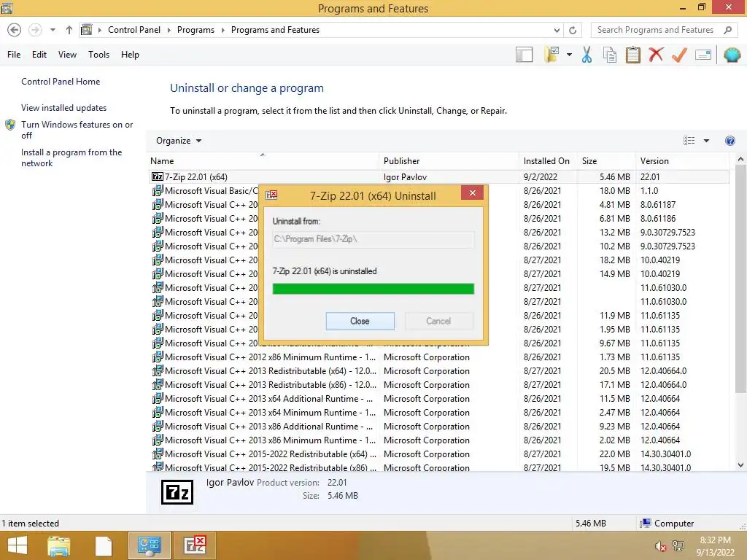747x560 pixels.
Task: Click the folder options toolbar icon
Action: (x=551, y=55)
